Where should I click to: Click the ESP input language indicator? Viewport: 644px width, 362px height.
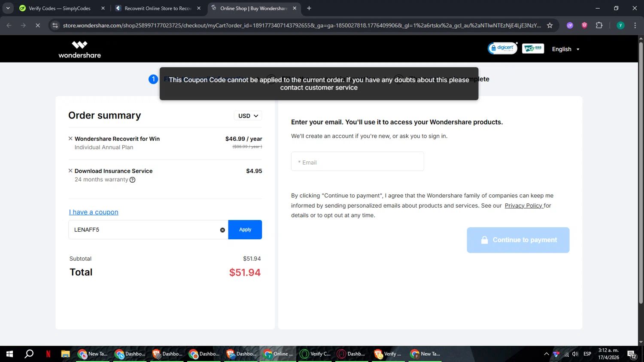click(587, 354)
